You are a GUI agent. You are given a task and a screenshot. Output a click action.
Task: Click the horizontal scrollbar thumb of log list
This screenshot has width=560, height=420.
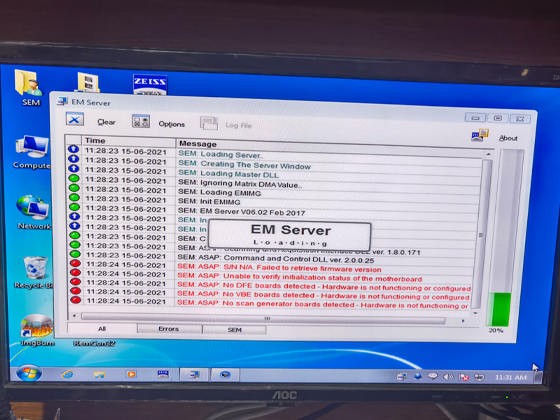click(264, 319)
